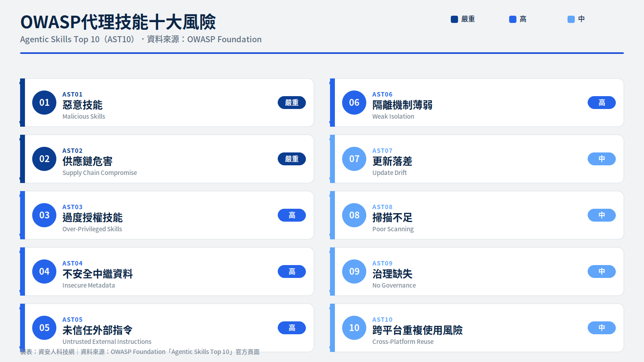Select the 02 number circle for 供應鏈危害
This screenshot has width=644, height=362.
click(x=44, y=159)
